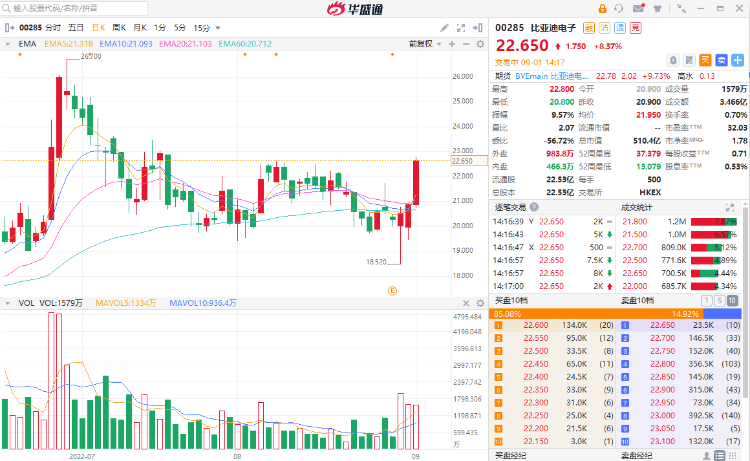Switch to 分时 intraday chart tab
This screenshot has width=750, height=461.
point(53,28)
